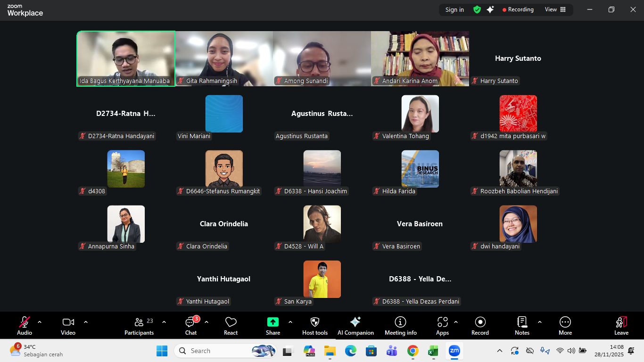Screen dimensions: 644x362
Task: Expand video options arrow next to Video
Action: [x=86, y=322]
